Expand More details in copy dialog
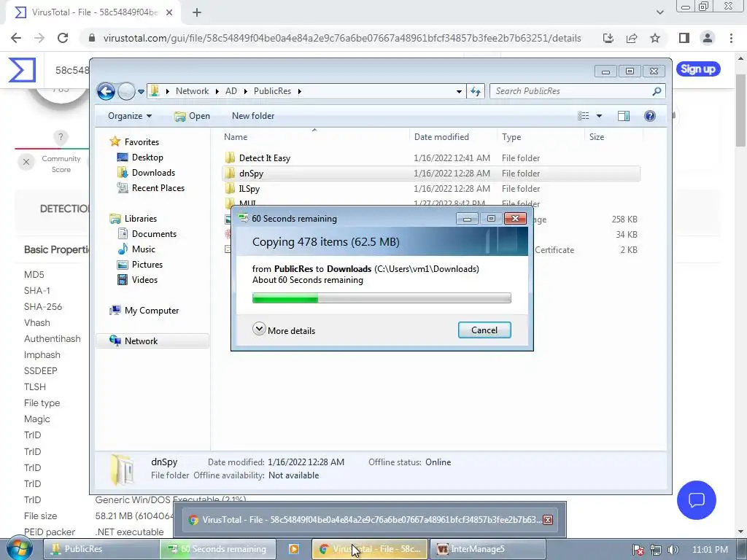 (284, 330)
